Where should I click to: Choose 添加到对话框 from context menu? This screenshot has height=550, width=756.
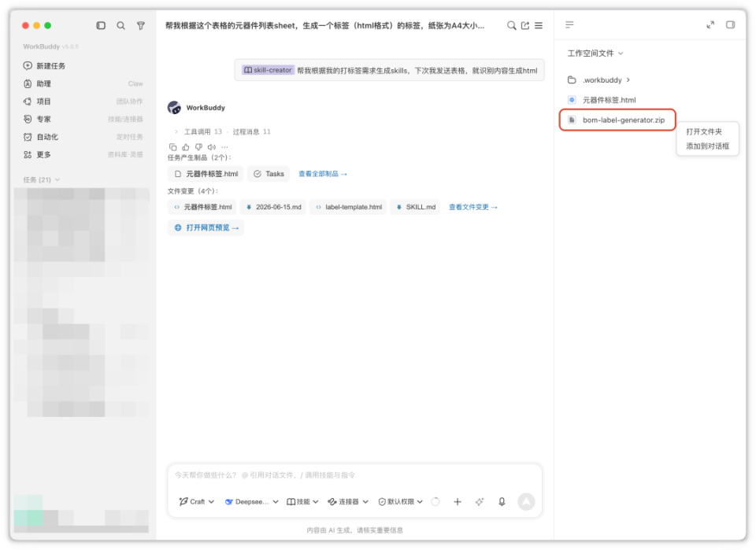pos(708,146)
